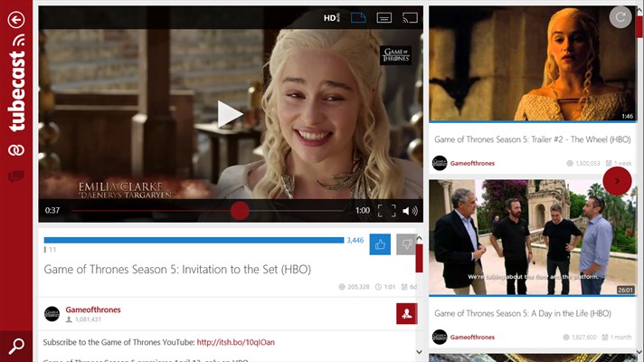Click the red next arrow circle button

617,181
